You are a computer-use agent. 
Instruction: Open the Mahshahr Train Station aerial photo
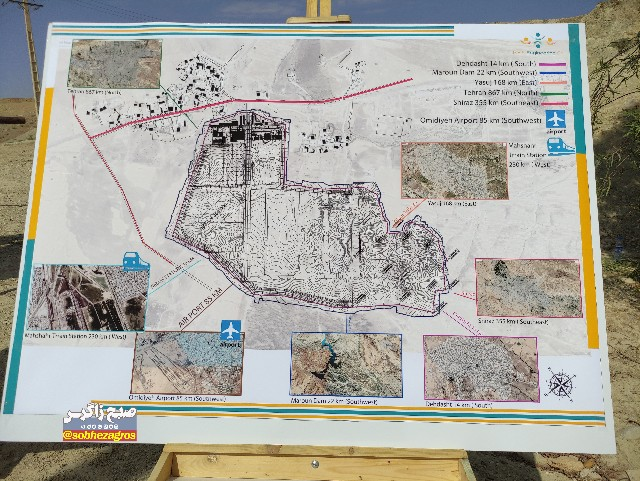pyautogui.click(x=87, y=297)
